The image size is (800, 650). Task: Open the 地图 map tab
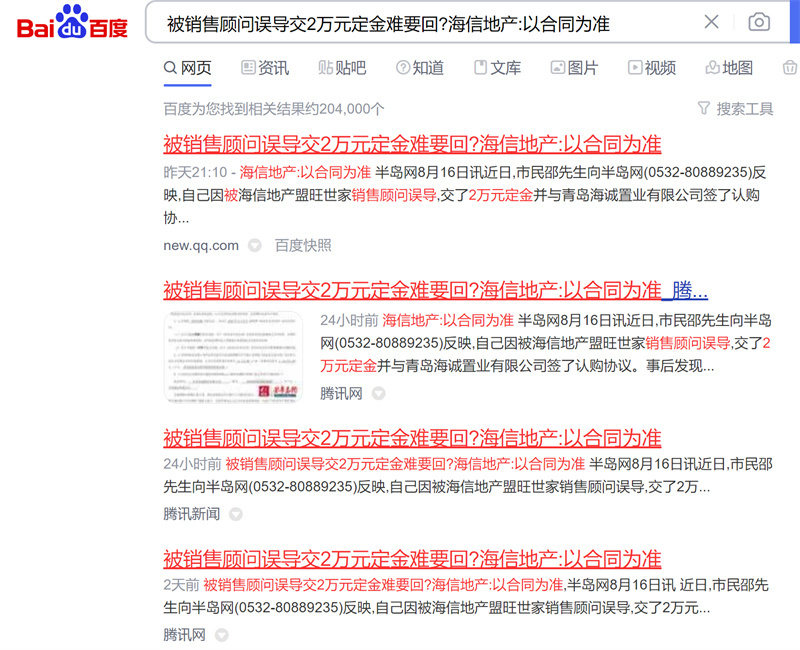729,68
